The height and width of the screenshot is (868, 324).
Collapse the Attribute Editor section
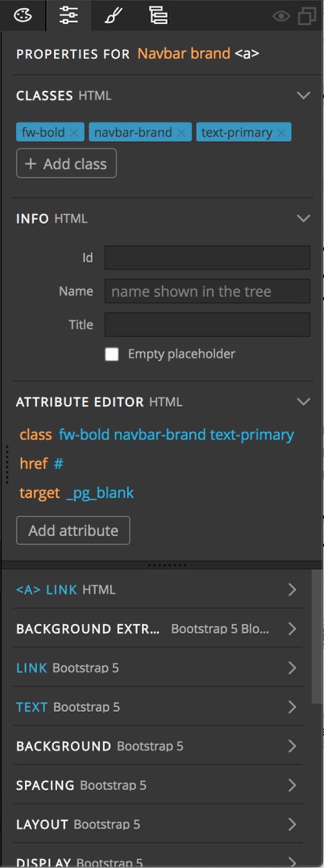click(304, 401)
